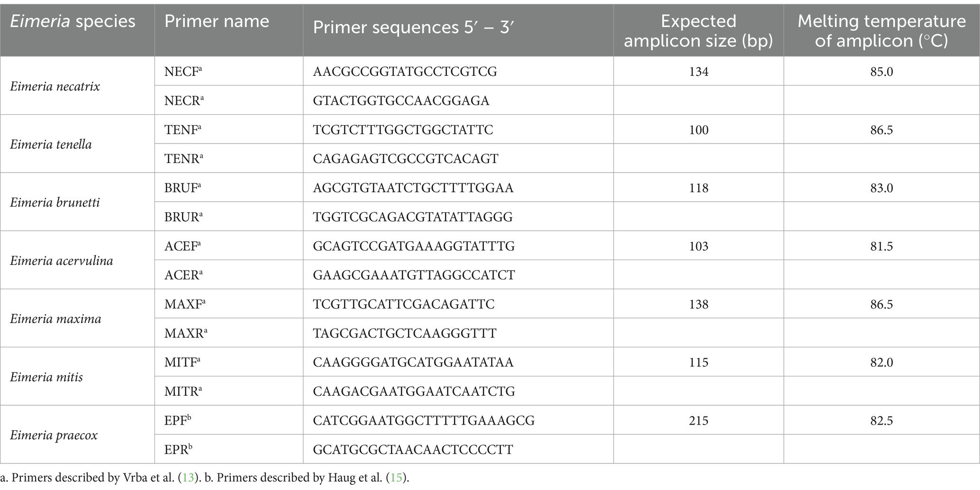Click the Eimeria acervulina species cell

[x=77, y=260]
